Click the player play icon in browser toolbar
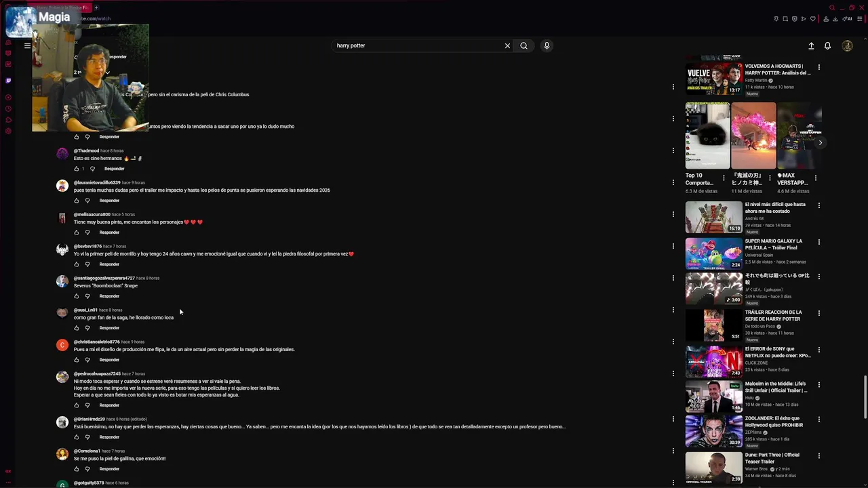The width and height of the screenshot is (868, 488). pos(804,18)
